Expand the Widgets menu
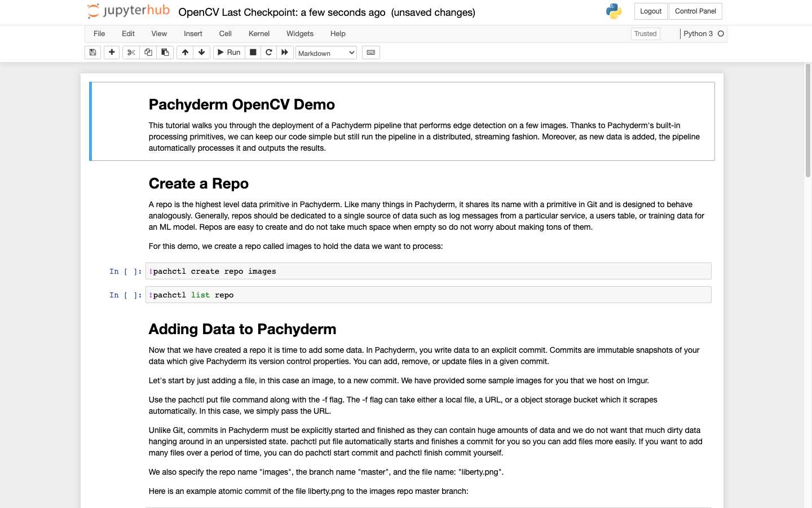The height and width of the screenshot is (508, 812). point(299,34)
